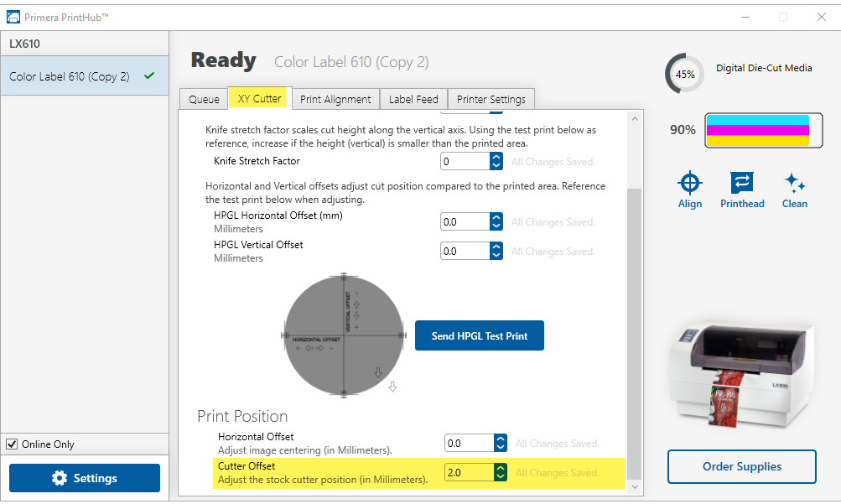Open Settings in the sidebar
841x504 pixels.
point(85,478)
